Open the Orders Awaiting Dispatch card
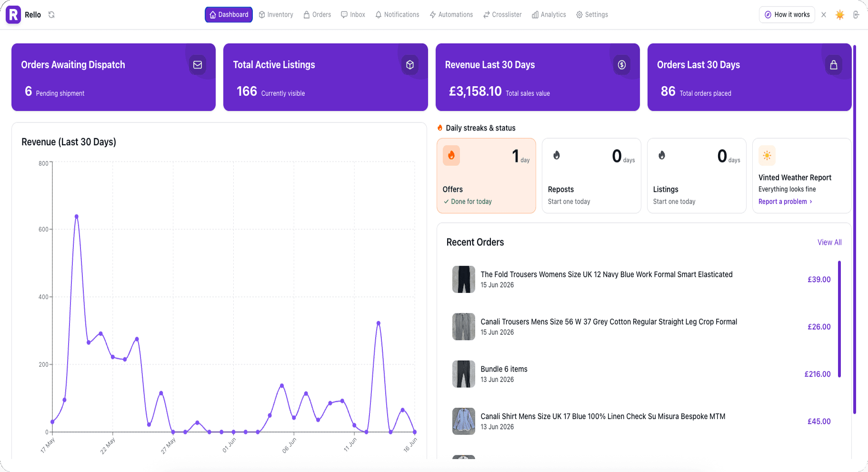The image size is (868, 472). coord(113,77)
